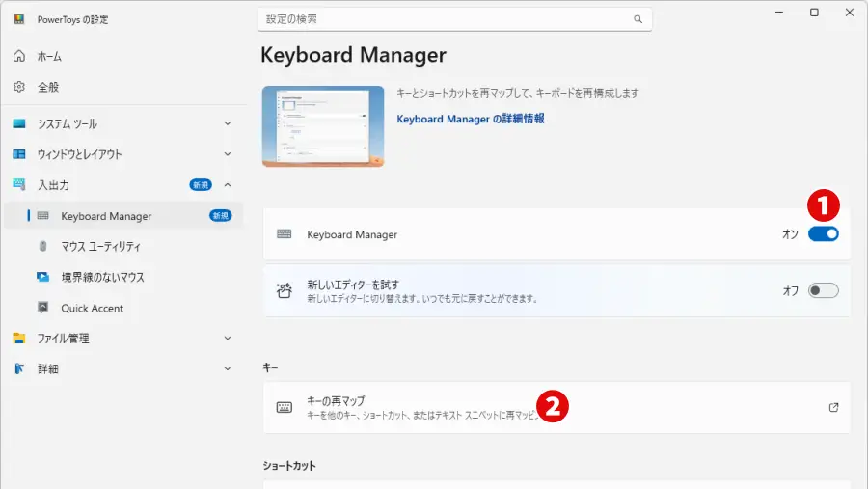Click the 設定の検索 search box
The height and width of the screenshot is (489, 868).
[454, 19]
